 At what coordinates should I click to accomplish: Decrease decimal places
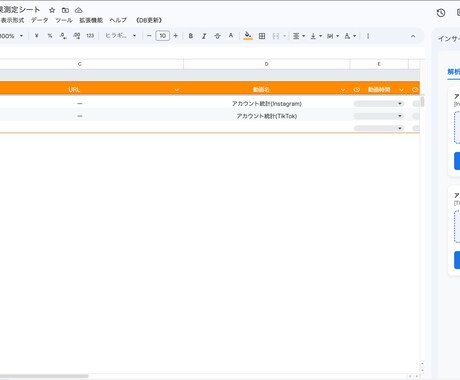pos(63,36)
